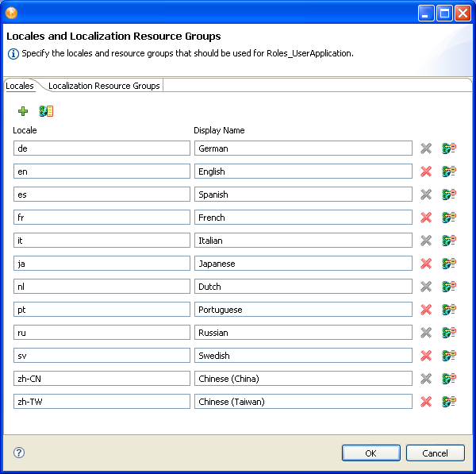
Task: Click the rightmost icon in Portuguese row
Action: point(449,310)
